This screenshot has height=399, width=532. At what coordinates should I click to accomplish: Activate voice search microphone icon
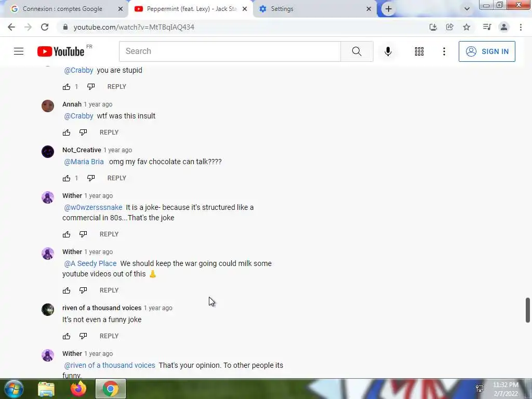click(x=388, y=51)
